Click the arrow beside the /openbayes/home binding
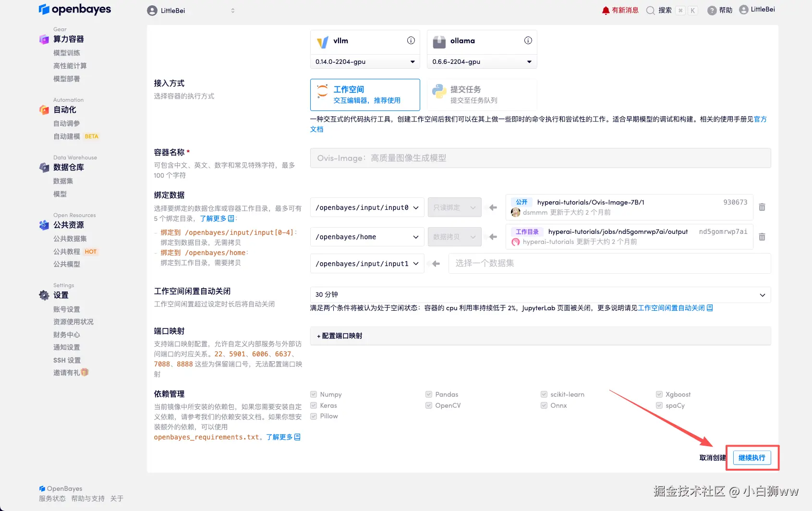Image resolution: width=812 pixels, height=511 pixels. [493, 237]
